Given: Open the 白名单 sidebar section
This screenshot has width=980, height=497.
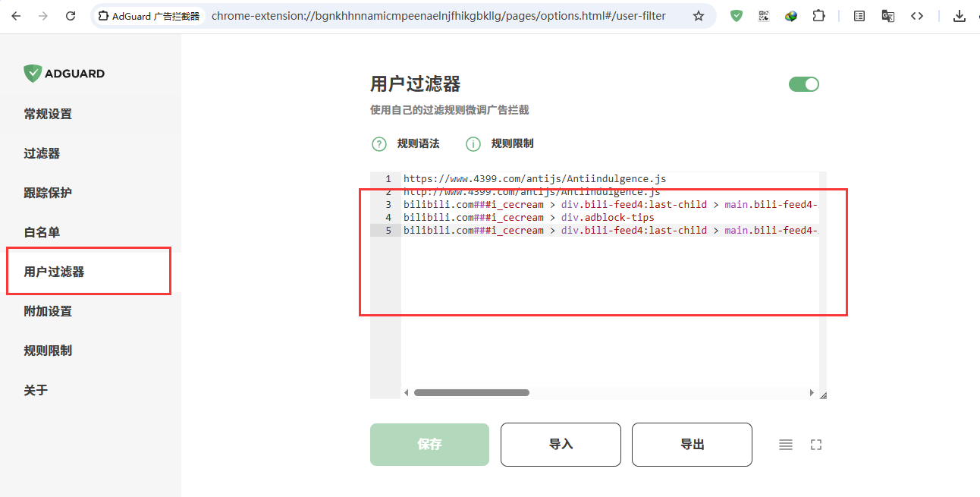Looking at the screenshot, I should pos(42,232).
